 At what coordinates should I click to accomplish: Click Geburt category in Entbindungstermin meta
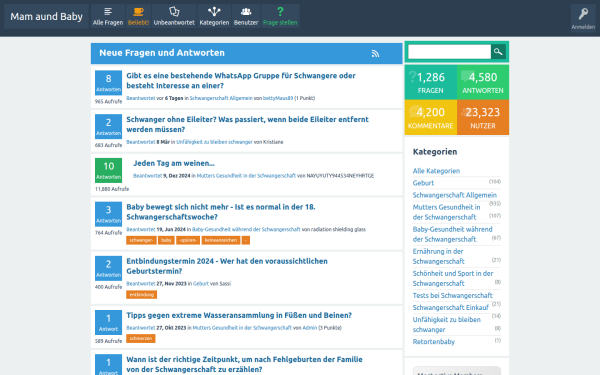[x=201, y=284]
